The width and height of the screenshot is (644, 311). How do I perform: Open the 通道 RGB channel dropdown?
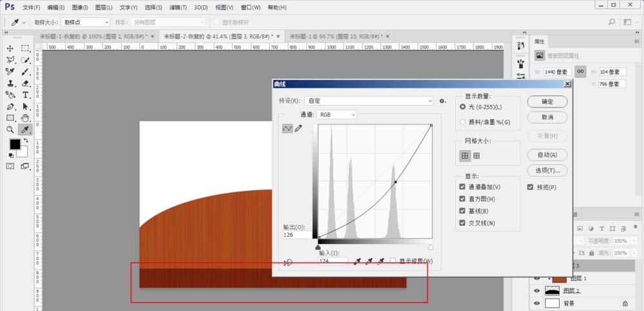(337, 115)
